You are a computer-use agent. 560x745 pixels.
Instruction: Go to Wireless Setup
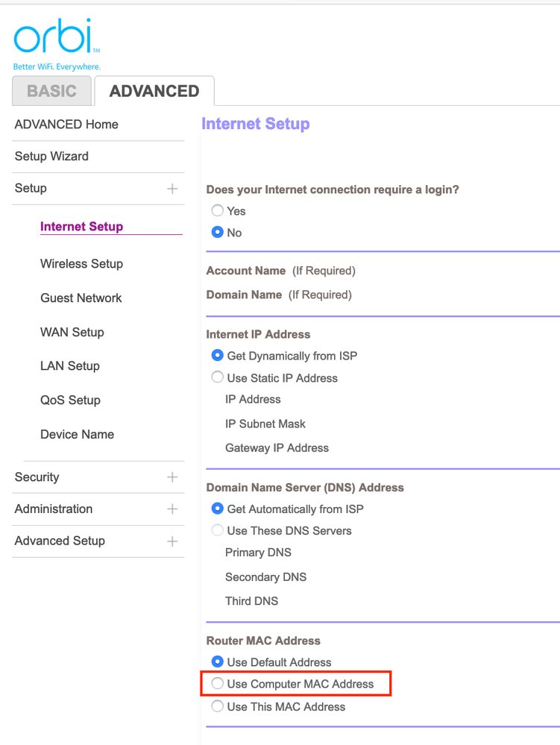[81, 264]
